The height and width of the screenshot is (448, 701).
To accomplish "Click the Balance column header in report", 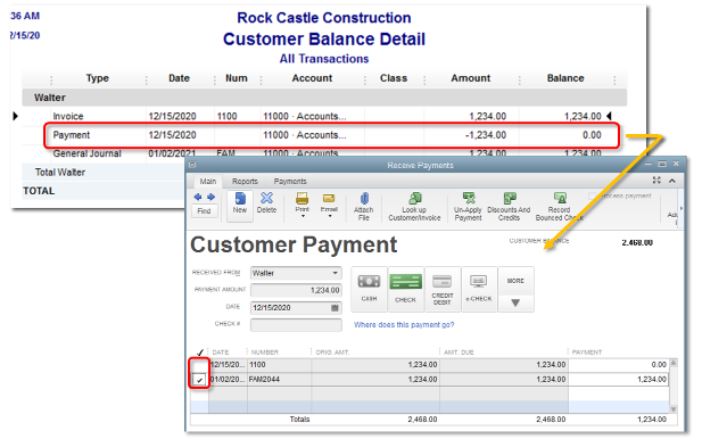I will point(566,78).
